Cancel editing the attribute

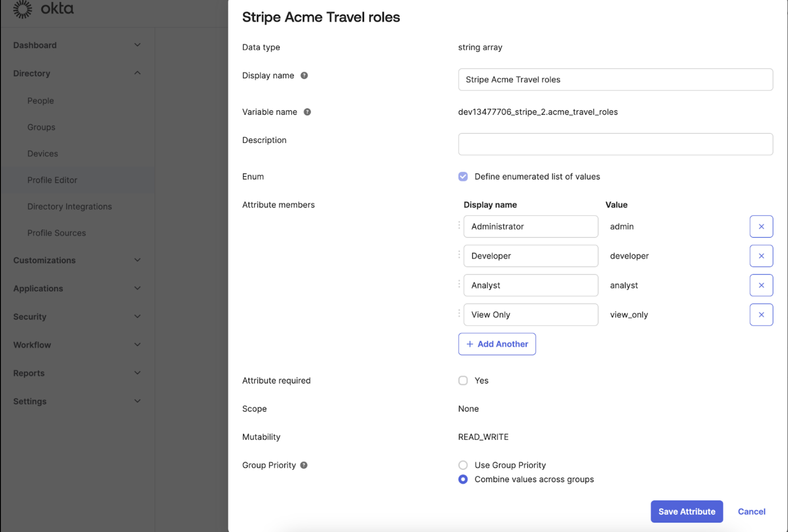tap(751, 512)
